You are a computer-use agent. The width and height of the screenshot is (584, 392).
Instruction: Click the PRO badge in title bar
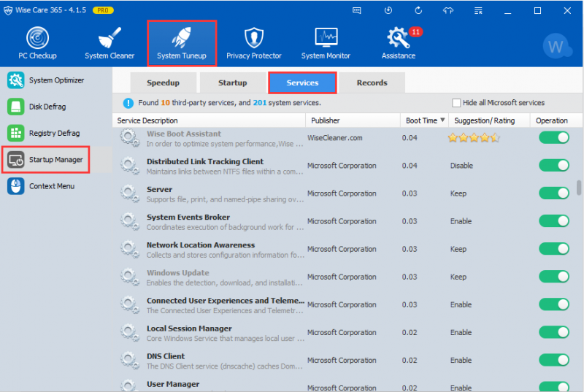pos(103,10)
